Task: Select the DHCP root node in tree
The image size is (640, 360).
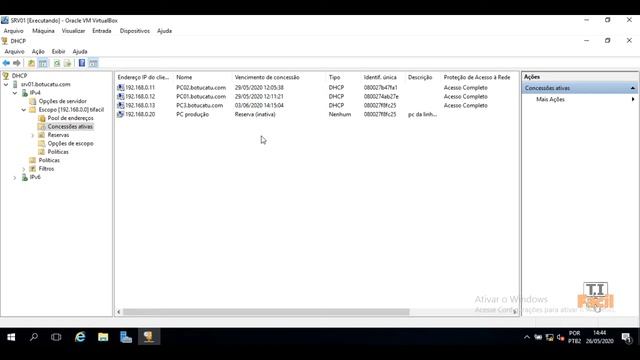Action: (19, 76)
